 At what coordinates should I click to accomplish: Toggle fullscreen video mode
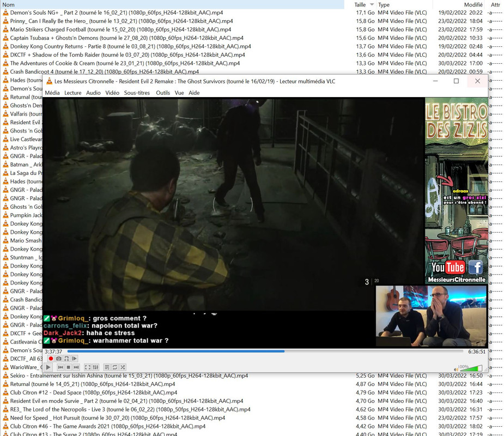point(87,367)
